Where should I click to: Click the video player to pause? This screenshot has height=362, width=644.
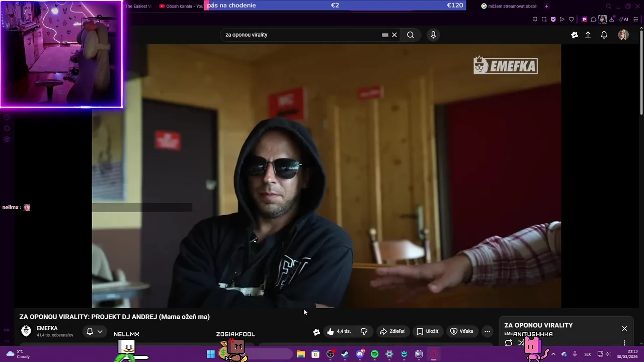pyautogui.click(x=326, y=176)
